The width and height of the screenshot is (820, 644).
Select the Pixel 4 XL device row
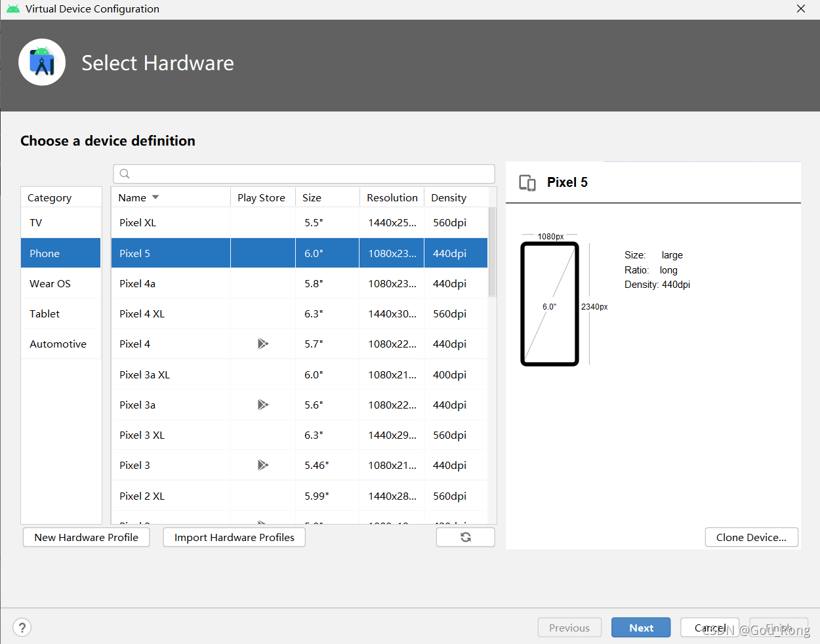tap(300, 313)
